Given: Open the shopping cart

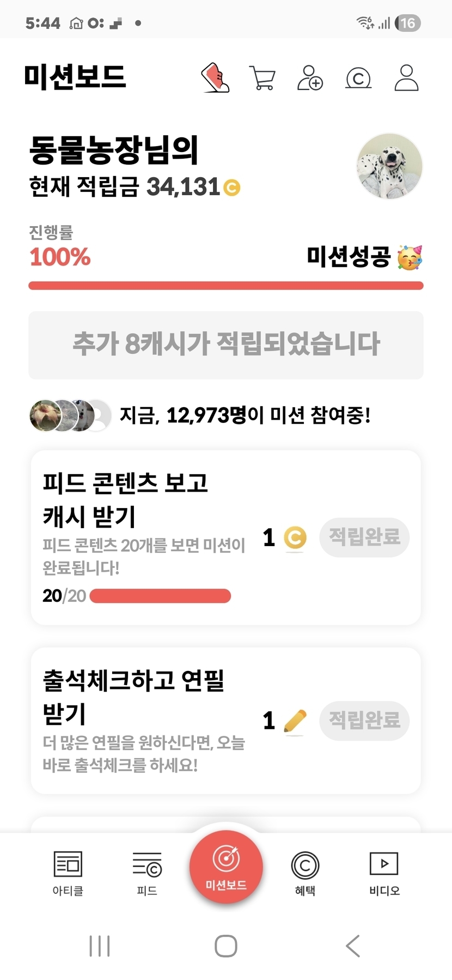Looking at the screenshot, I should pyautogui.click(x=262, y=78).
